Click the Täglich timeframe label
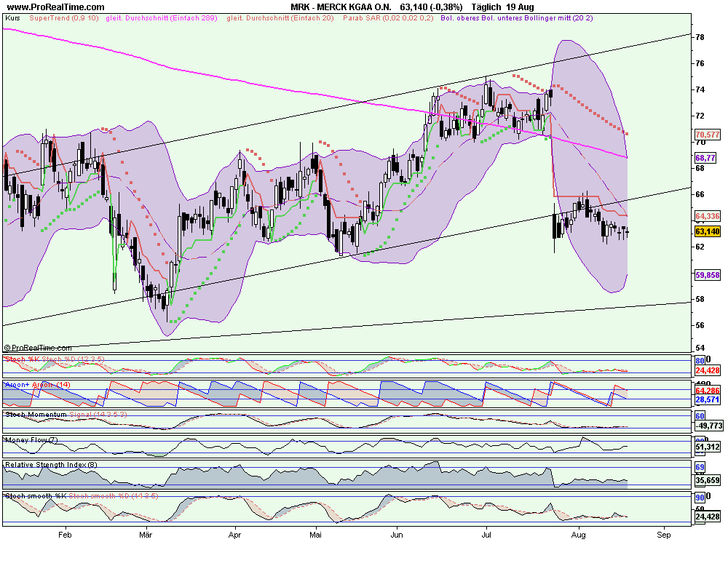The image size is (728, 582). tap(486, 7)
